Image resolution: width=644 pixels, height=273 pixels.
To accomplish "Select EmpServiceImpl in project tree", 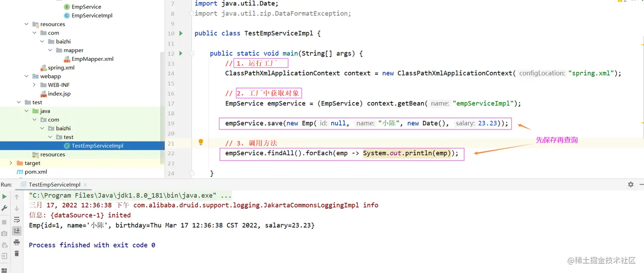I will 92,15.
